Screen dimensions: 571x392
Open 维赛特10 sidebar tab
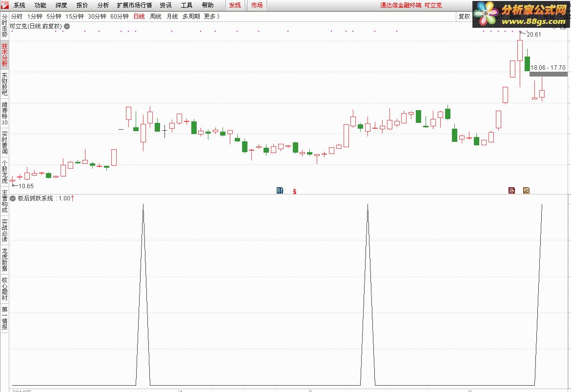pos(4,114)
